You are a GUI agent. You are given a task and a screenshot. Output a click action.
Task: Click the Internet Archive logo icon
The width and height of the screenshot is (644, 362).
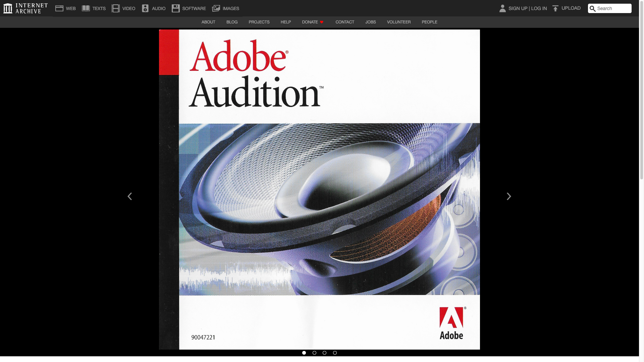point(8,8)
